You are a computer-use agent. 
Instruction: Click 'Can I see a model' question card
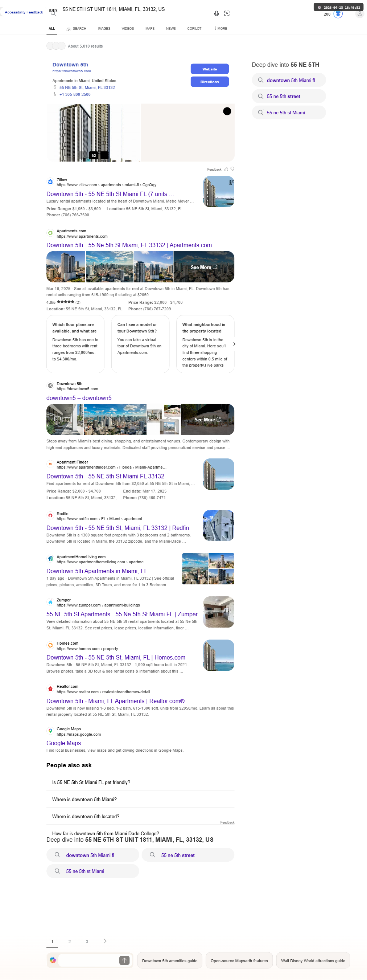point(140,344)
